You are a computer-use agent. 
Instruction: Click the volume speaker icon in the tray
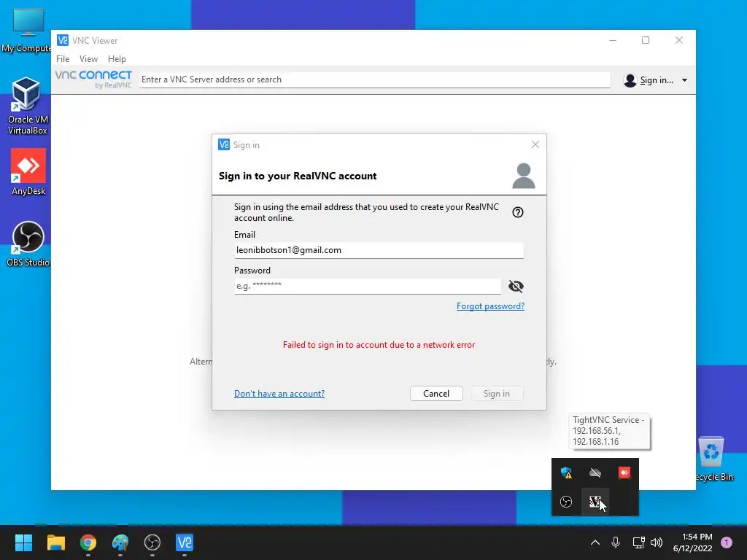click(x=657, y=542)
